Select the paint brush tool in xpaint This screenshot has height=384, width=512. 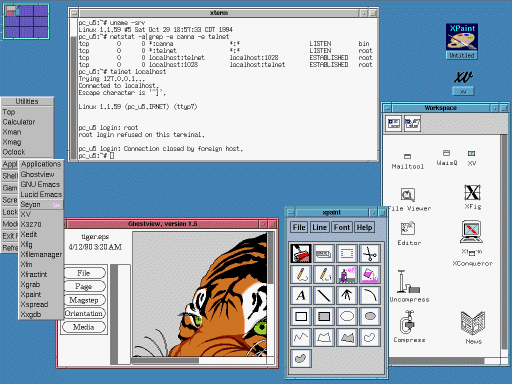pos(301,254)
